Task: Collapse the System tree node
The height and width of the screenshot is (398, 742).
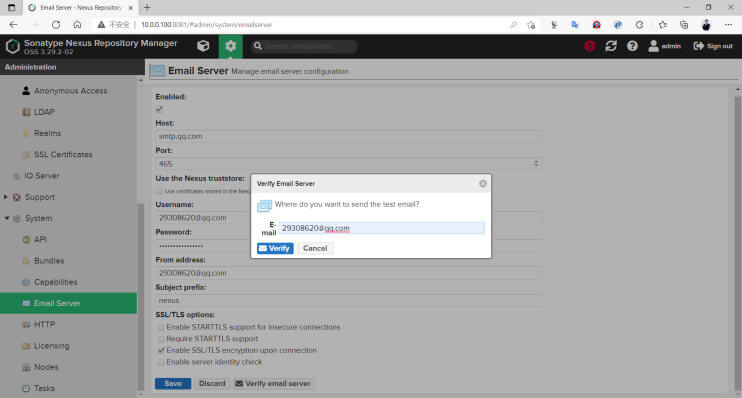Action: (7, 218)
